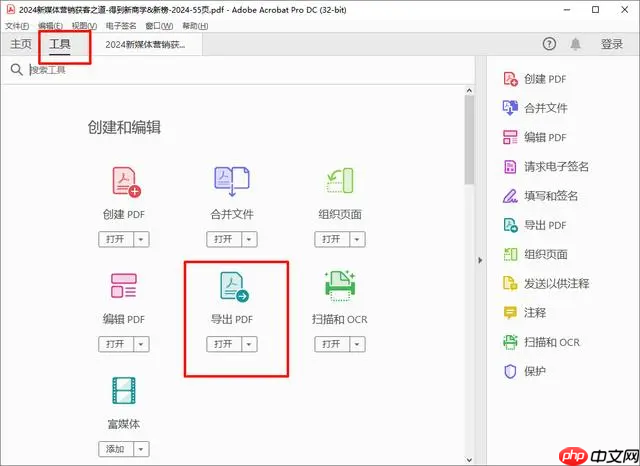The width and height of the screenshot is (640, 466).
Task: Open 导出 PDF in the right sidebar
Action: click(x=535, y=225)
